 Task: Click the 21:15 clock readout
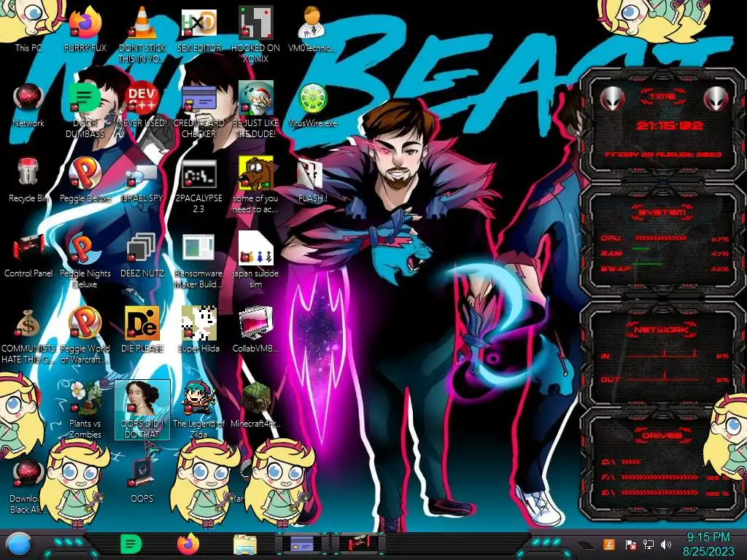click(x=670, y=125)
